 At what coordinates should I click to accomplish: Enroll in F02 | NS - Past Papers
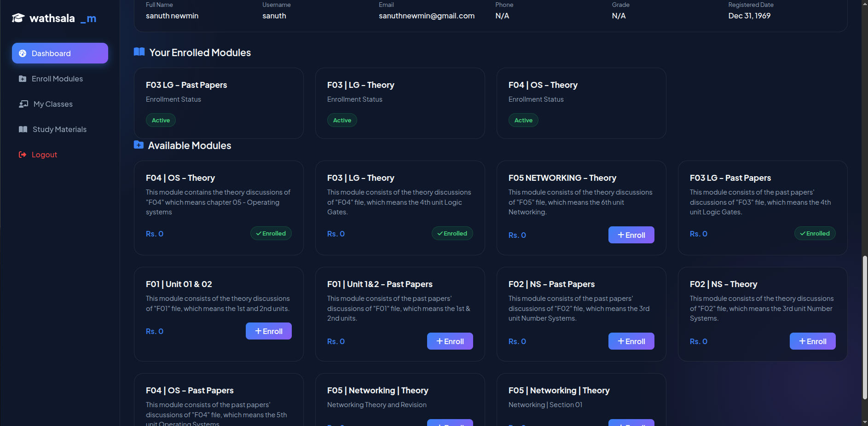(x=631, y=341)
